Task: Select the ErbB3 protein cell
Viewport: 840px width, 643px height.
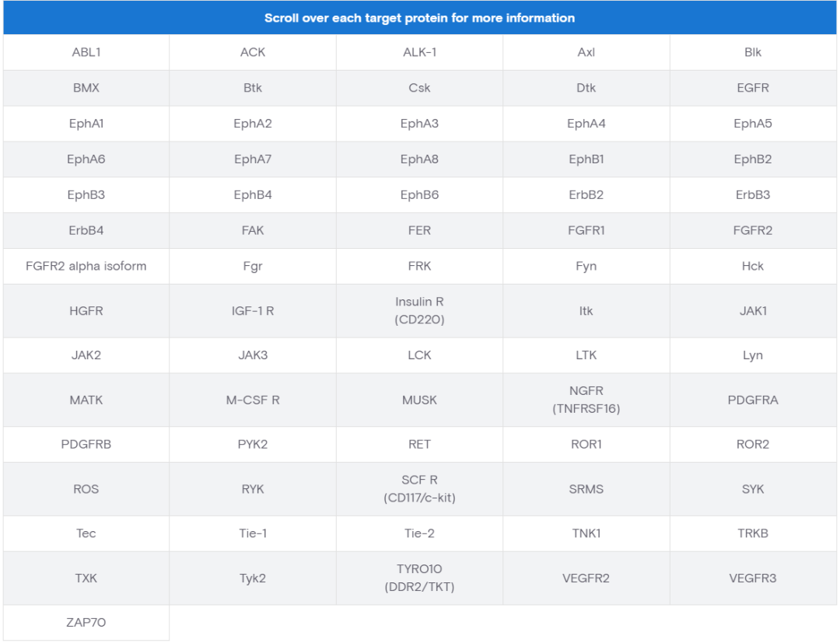Action: tap(753, 195)
